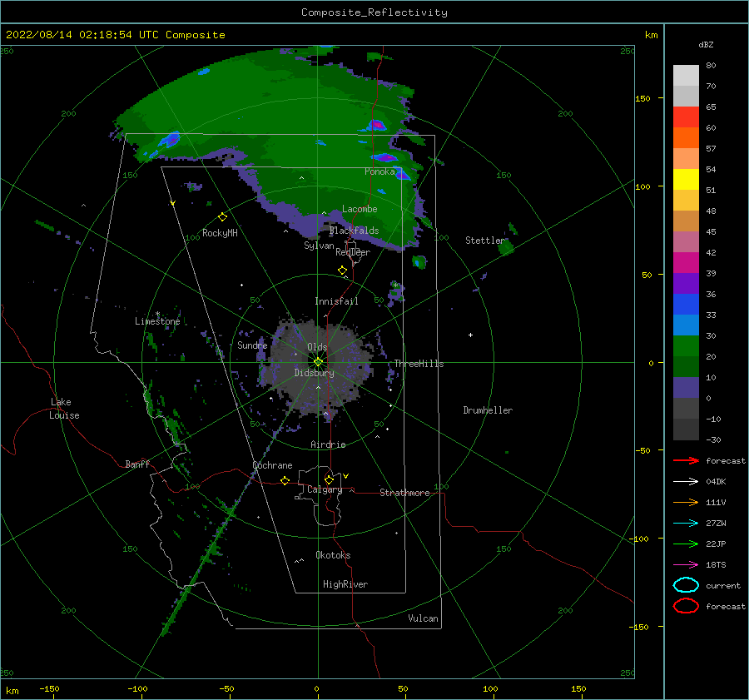The image size is (749, 700).
Task: Click the HighRiver city label
Action: coord(345,584)
